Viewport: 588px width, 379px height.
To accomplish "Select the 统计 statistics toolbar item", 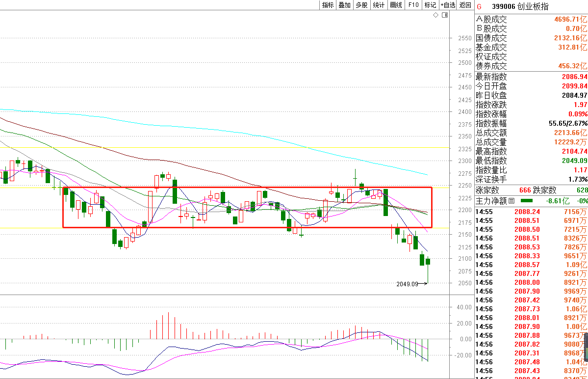I will click(379, 5).
